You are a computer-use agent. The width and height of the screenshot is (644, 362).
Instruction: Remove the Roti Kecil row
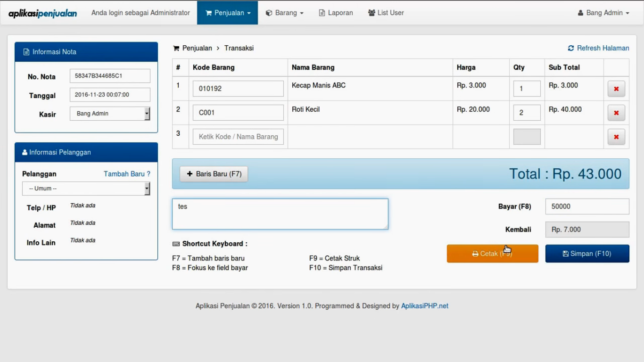pyautogui.click(x=616, y=113)
